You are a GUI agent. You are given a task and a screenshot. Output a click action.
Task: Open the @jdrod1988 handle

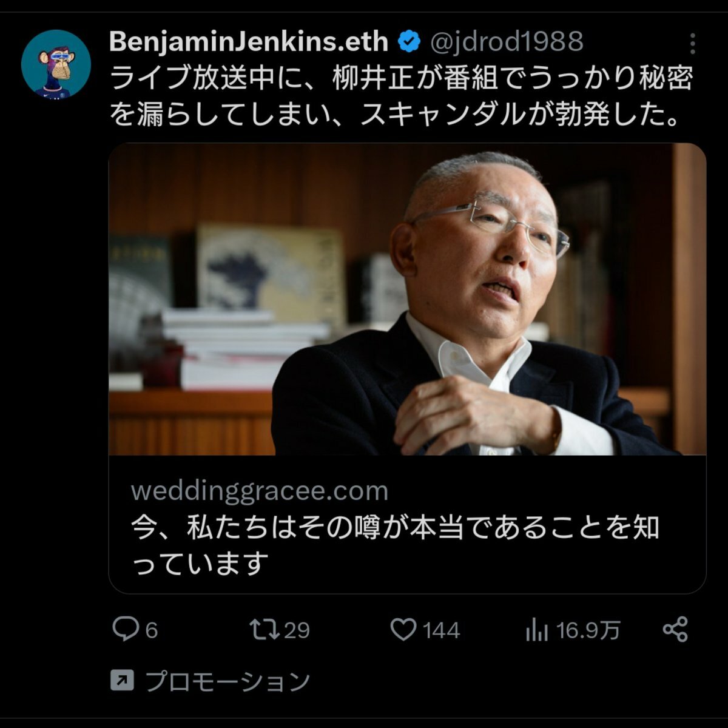(507, 42)
